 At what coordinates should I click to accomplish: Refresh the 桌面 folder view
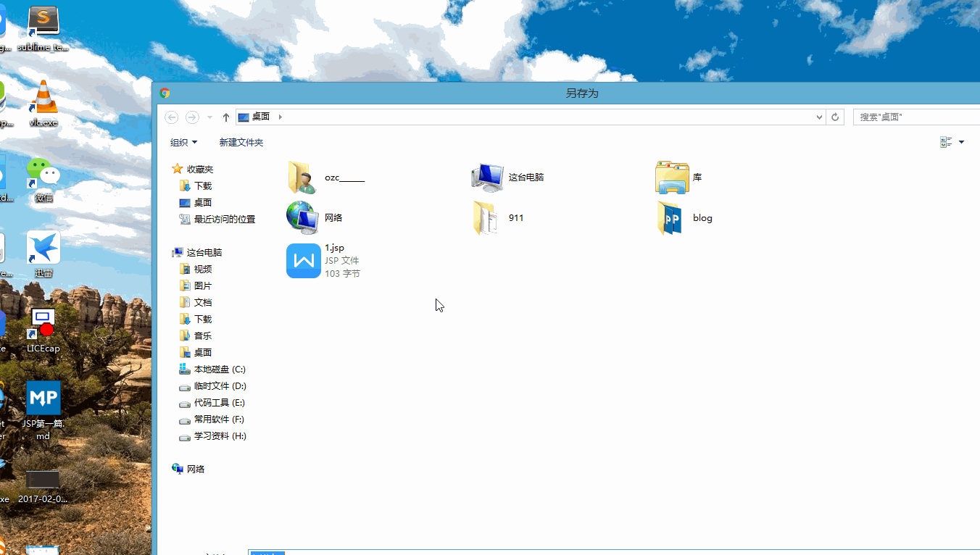click(835, 117)
